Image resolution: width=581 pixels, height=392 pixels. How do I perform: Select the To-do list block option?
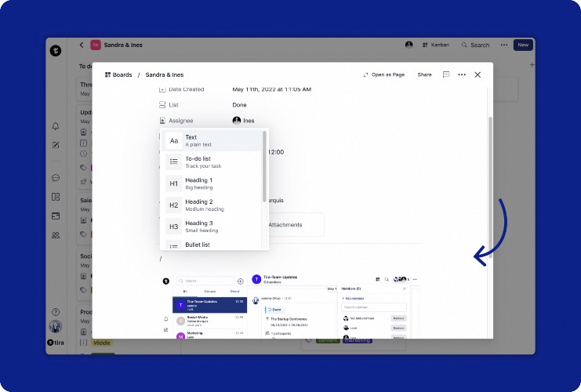pos(211,162)
